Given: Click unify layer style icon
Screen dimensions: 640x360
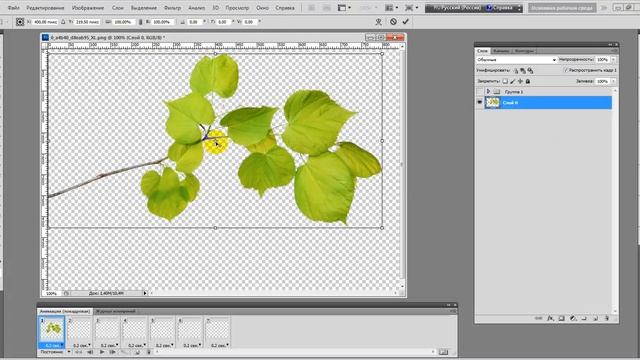Looking at the screenshot, I should click(x=530, y=71).
